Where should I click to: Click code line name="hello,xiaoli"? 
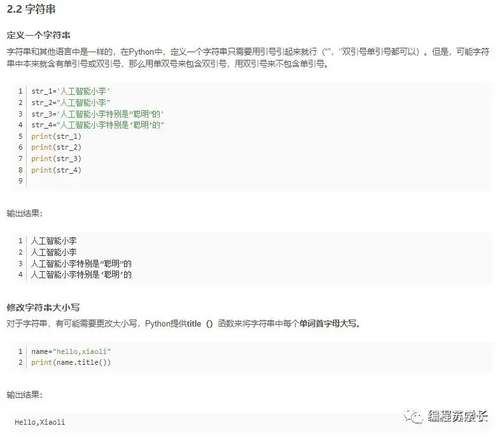[71, 351]
